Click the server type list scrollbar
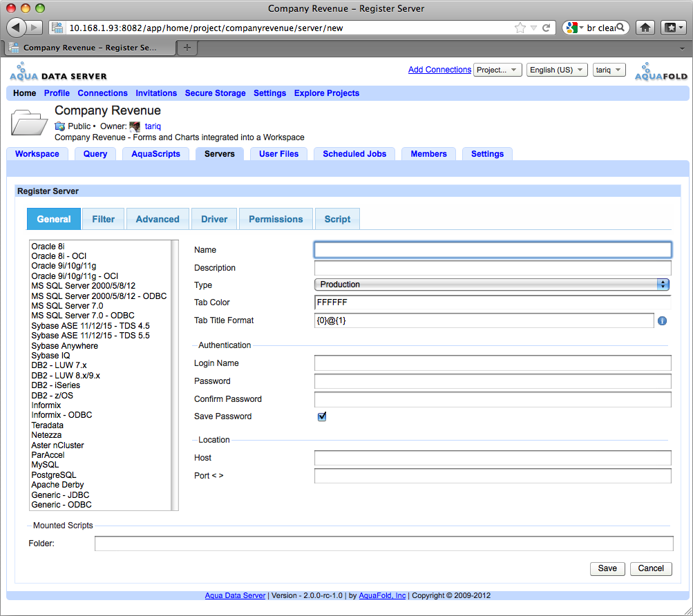 (x=175, y=375)
